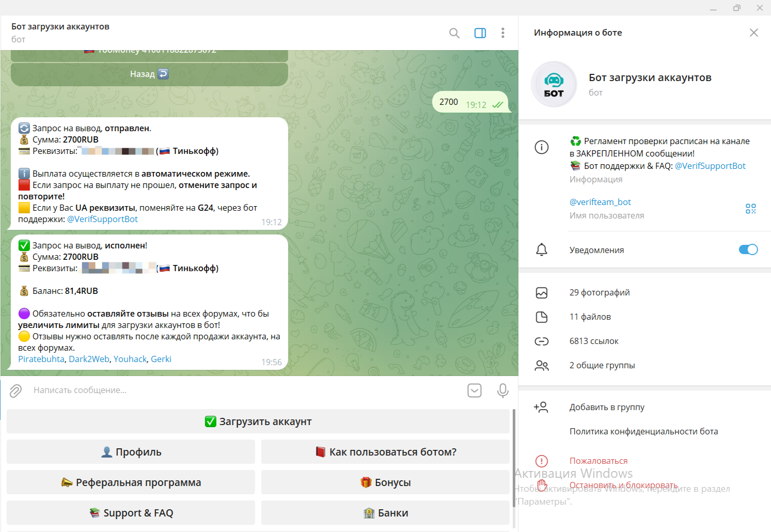Click Добавить в группу option
Screen dimensions: 771x532
pyautogui.click(x=606, y=408)
